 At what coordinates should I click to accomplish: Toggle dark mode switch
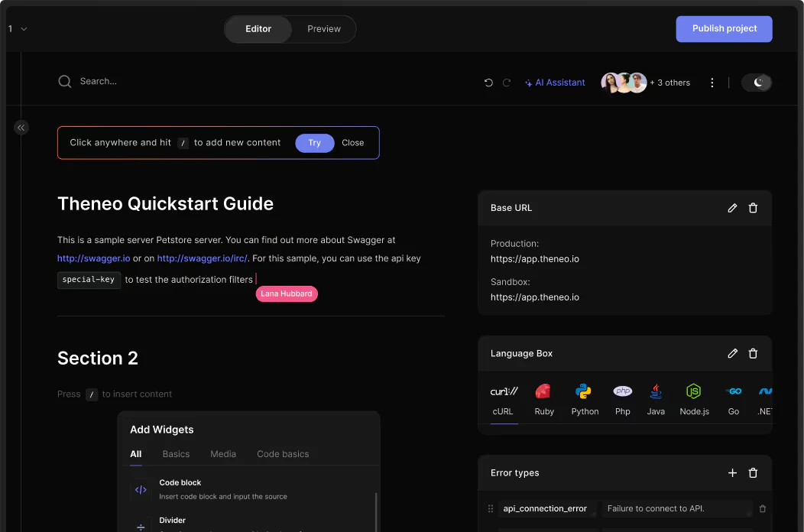(x=757, y=83)
